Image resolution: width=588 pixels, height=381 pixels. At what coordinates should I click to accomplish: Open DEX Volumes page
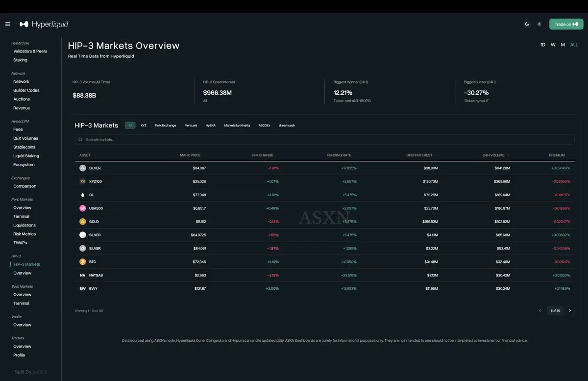pos(25,138)
